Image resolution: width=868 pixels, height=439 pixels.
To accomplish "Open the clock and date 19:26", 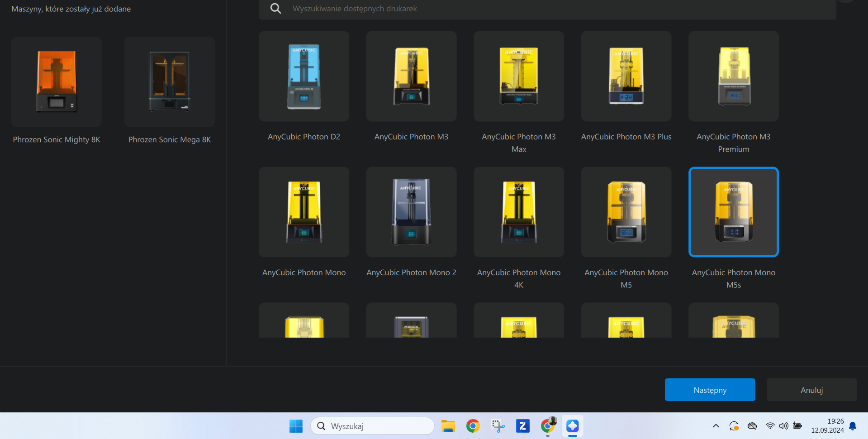I will click(827, 426).
